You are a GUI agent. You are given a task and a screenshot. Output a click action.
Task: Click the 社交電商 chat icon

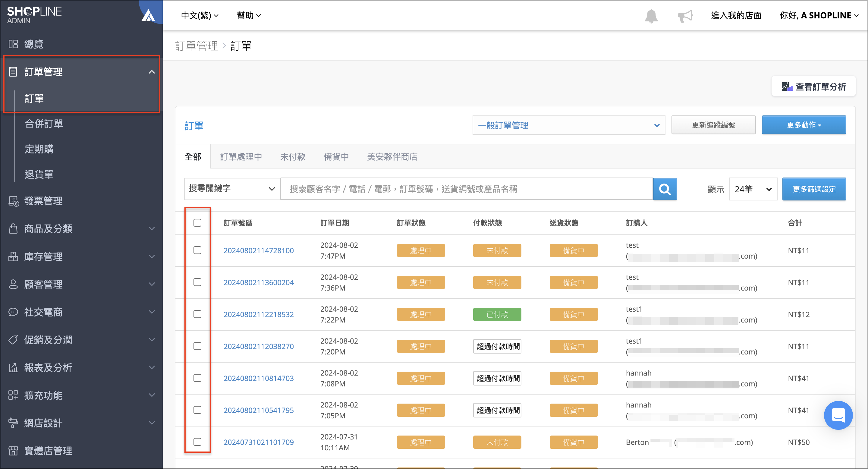[13, 312]
